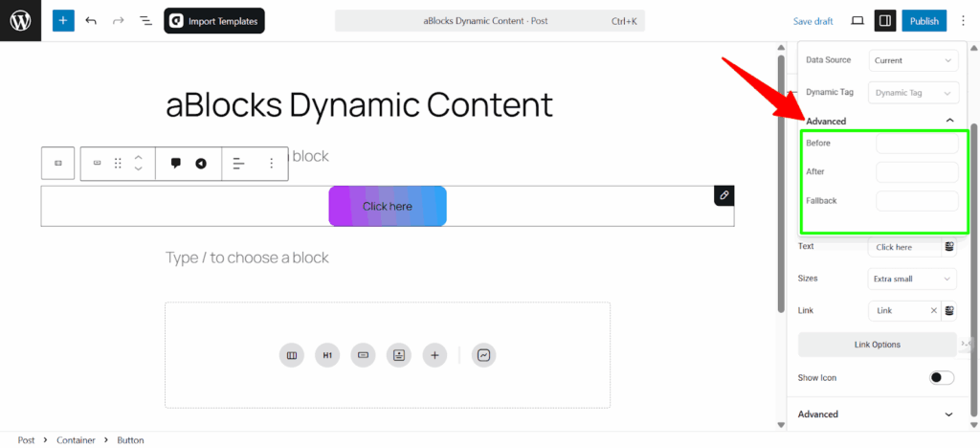Click the editor canvas scroll-up arrow
The image size is (980, 448).
[780, 47]
